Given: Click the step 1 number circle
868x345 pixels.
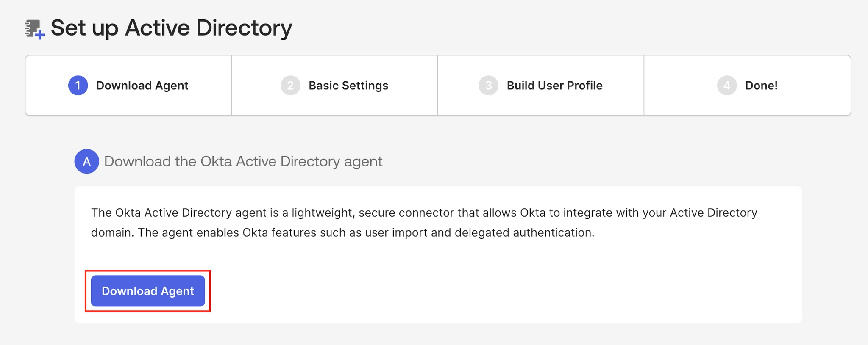Looking at the screenshot, I should [78, 86].
